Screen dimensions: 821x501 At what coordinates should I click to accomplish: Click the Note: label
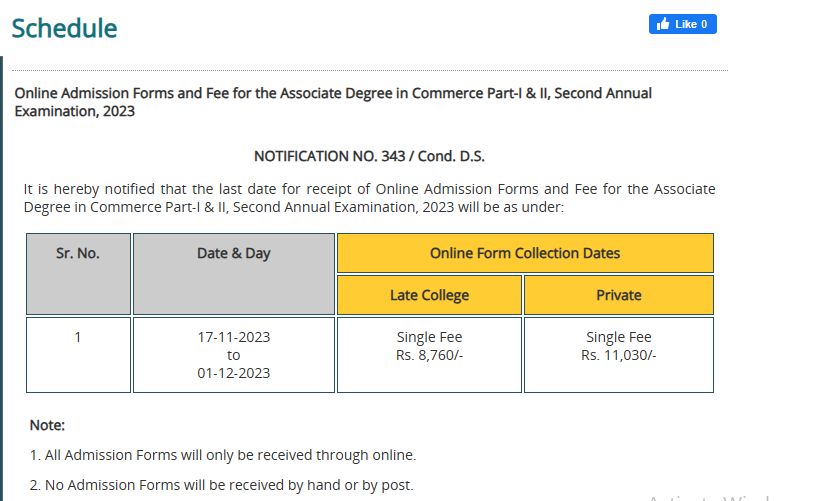(x=47, y=425)
